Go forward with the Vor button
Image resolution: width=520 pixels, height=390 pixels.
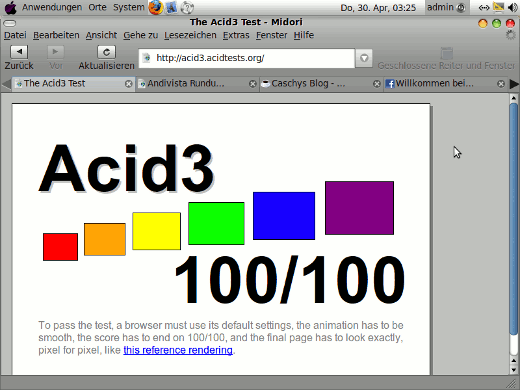pyautogui.click(x=56, y=58)
